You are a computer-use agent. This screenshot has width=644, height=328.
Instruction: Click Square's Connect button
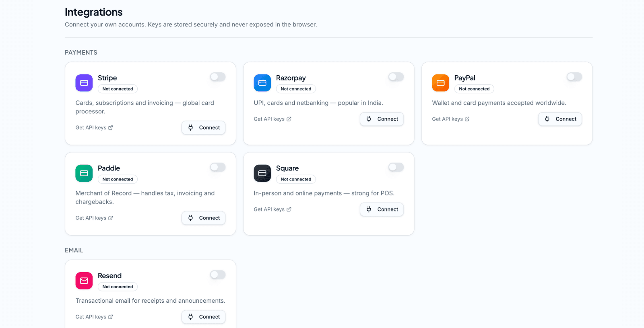click(x=382, y=209)
